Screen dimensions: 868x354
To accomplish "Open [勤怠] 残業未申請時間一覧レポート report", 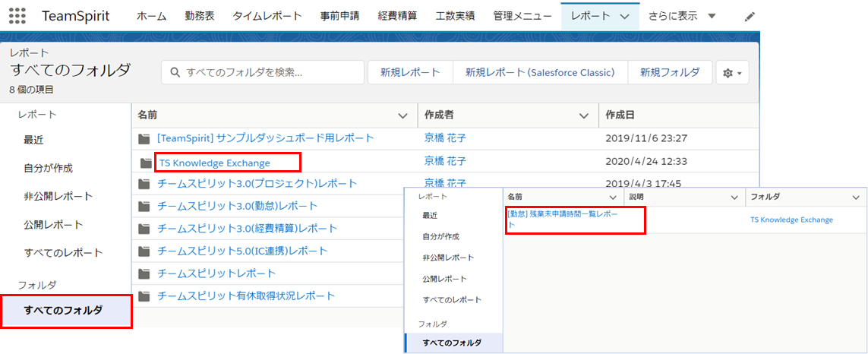I will click(563, 220).
